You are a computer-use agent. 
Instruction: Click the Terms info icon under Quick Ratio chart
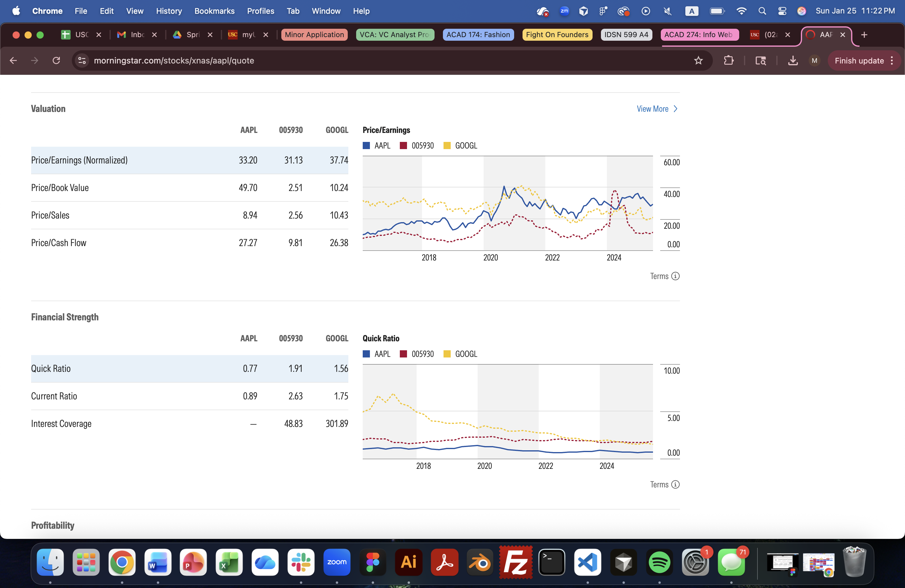tap(675, 484)
